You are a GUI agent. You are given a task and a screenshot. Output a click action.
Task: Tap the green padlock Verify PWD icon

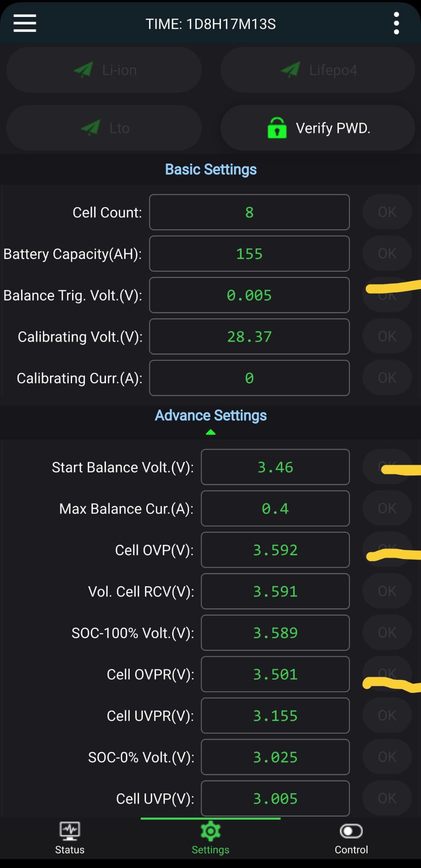coord(277,128)
